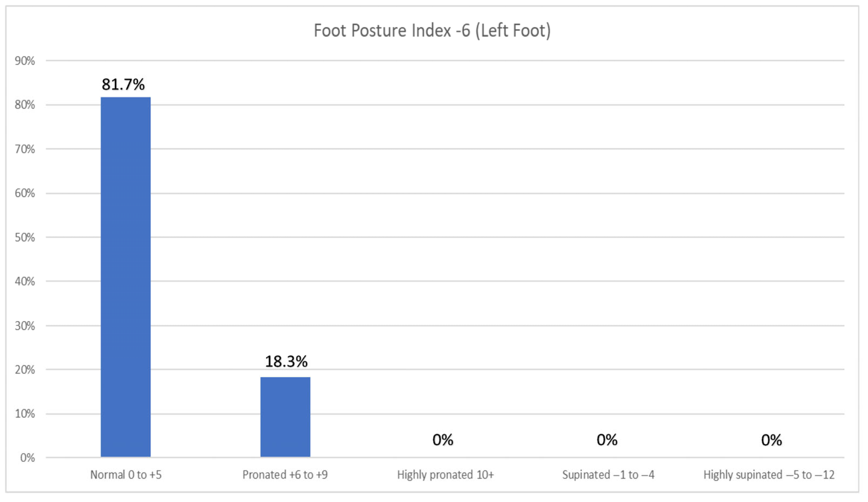
Task: Select the Supinated –1 to –4 axis label
Action: 608,475
